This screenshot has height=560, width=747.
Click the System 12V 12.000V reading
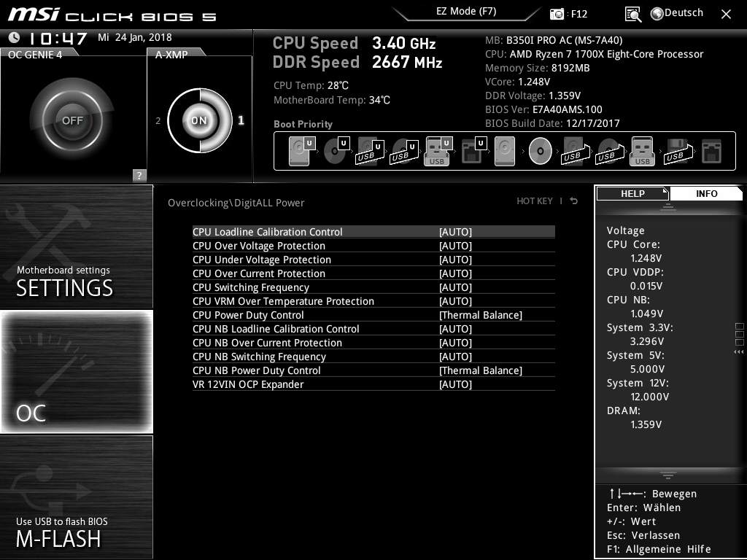(638, 389)
